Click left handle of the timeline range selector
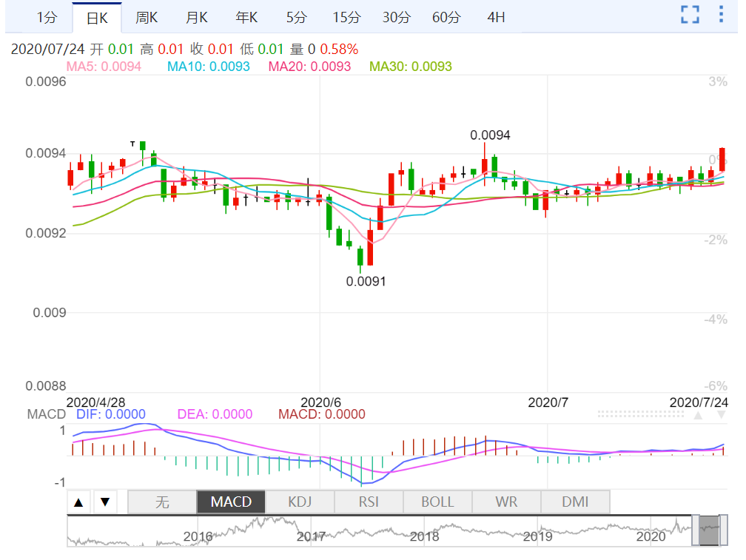The width and height of the screenshot is (746, 560). coord(696,531)
